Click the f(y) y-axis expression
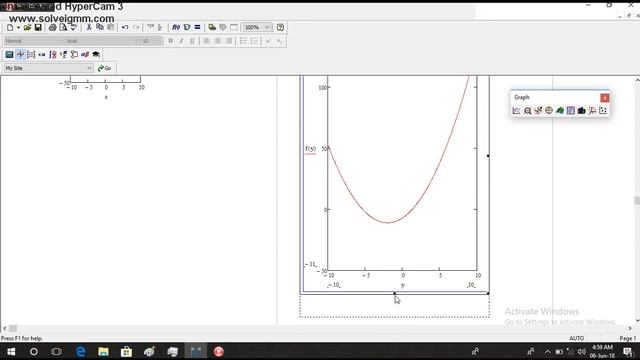The image size is (640, 360). (x=311, y=149)
